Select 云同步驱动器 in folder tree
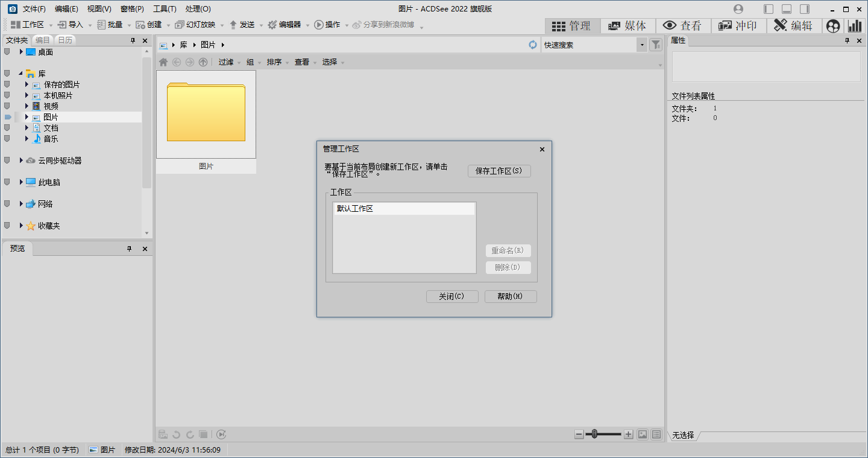 point(60,161)
